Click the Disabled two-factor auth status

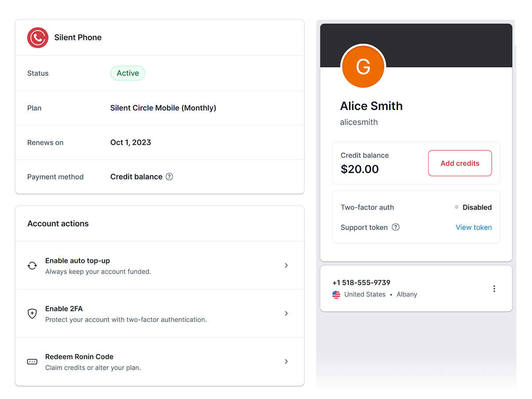point(473,207)
